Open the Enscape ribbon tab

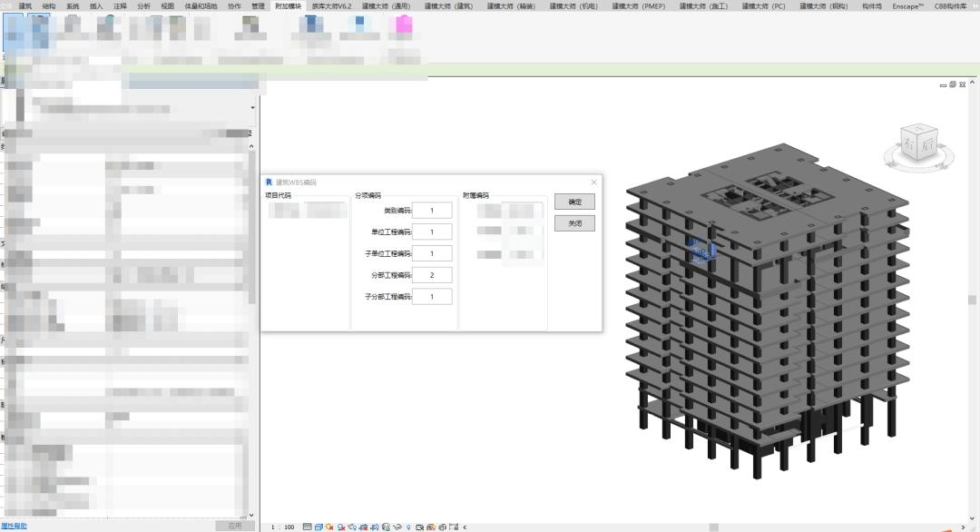coord(907,5)
